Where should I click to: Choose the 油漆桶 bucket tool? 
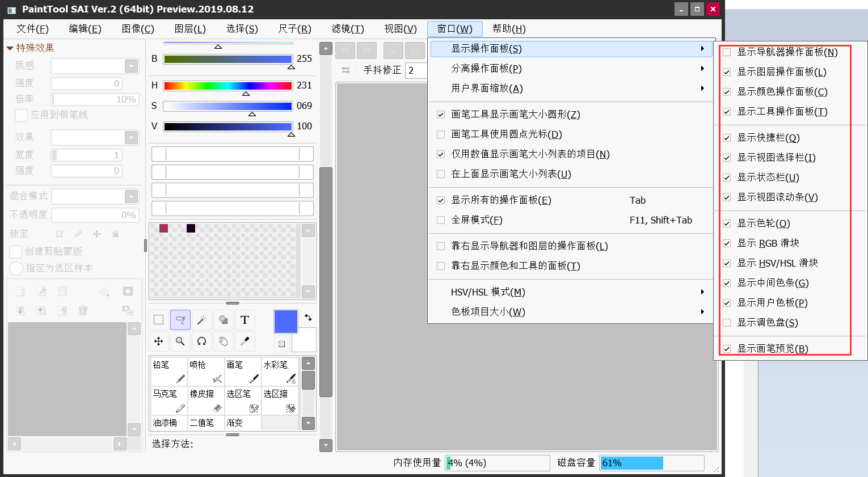[x=168, y=423]
